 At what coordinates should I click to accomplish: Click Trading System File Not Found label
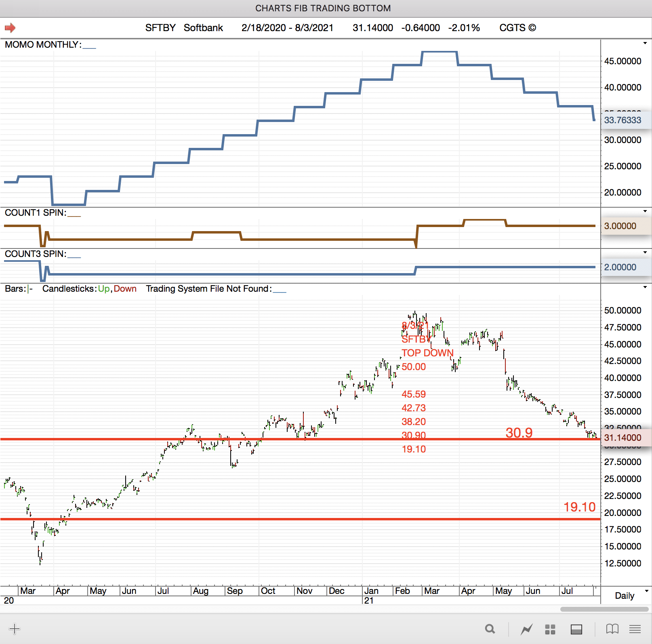coord(208,288)
